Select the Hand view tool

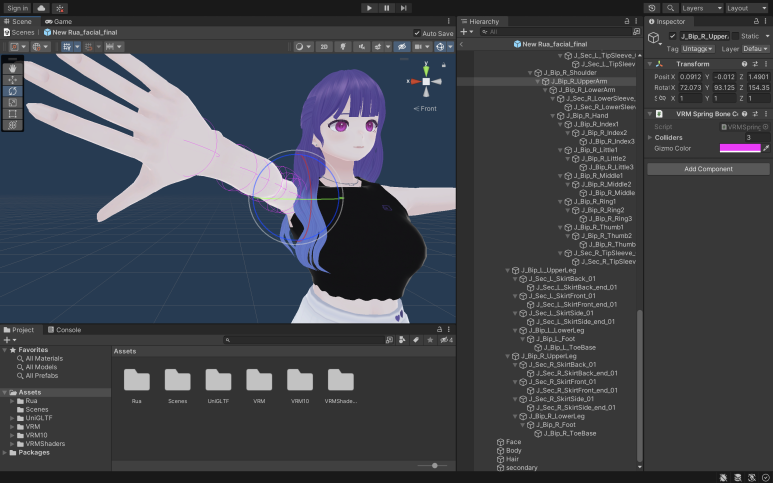click(x=13, y=68)
